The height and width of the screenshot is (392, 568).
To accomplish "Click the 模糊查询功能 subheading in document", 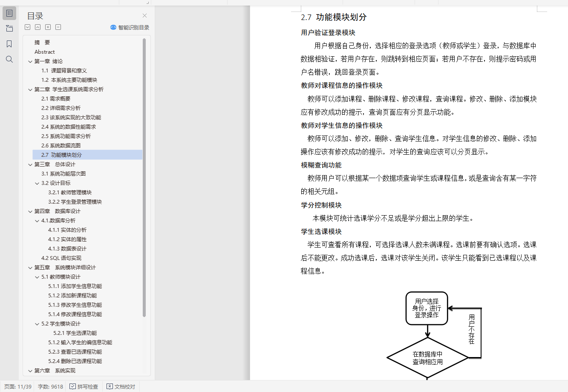I will 321,165.
